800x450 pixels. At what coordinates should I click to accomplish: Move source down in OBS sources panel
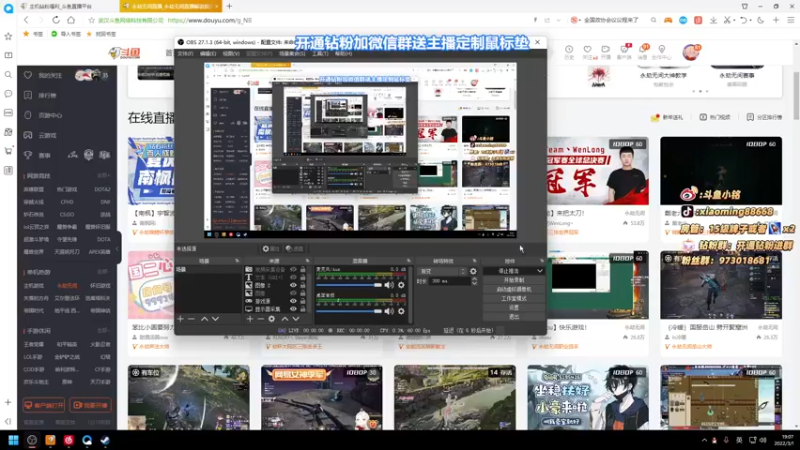coord(296,319)
